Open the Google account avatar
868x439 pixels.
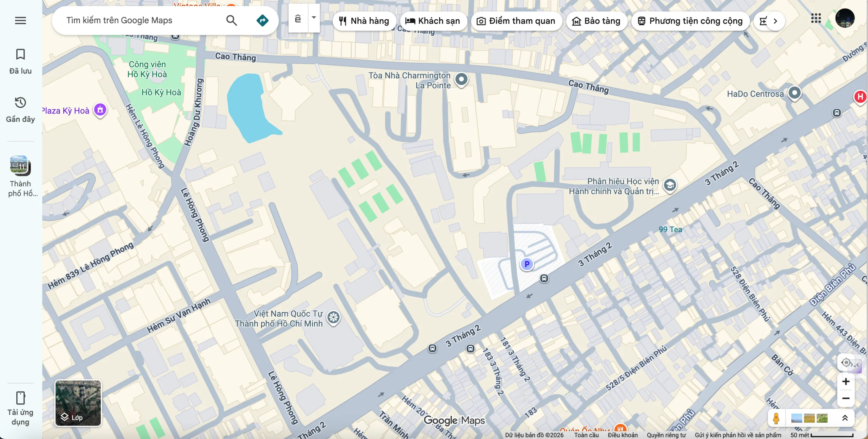845,18
